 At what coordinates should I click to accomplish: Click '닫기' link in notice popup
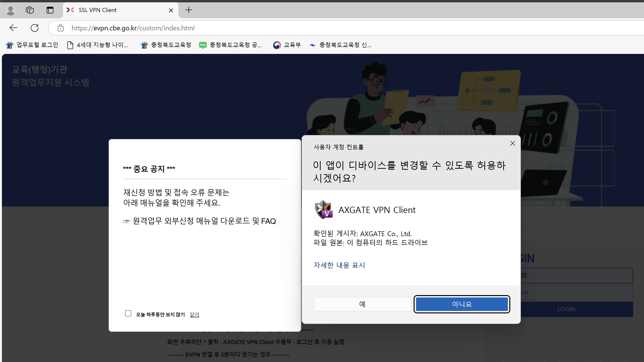click(194, 315)
